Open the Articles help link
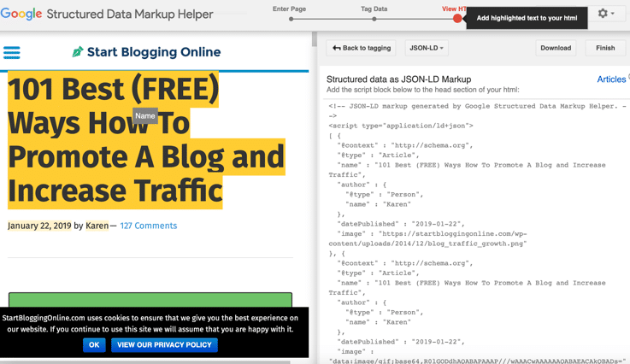The height and width of the screenshot is (364, 630). coord(611,79)
